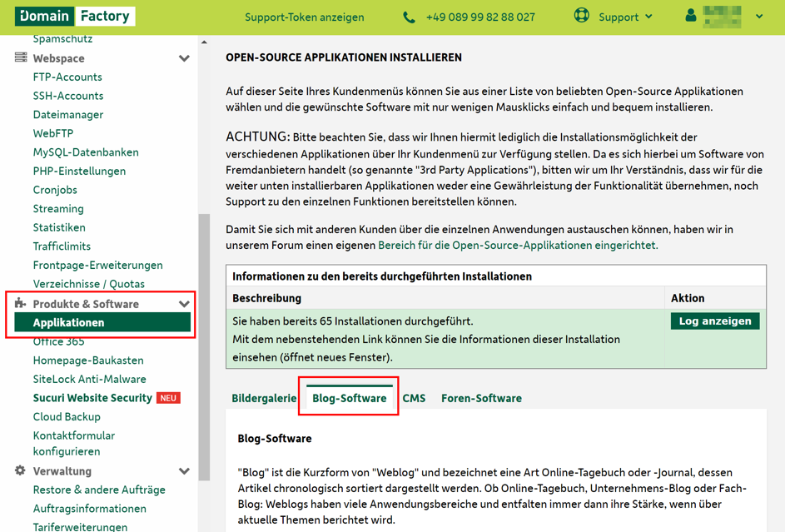Open Sucuri Website Security
Screen dimensions: 785x532
coord(92,398)
